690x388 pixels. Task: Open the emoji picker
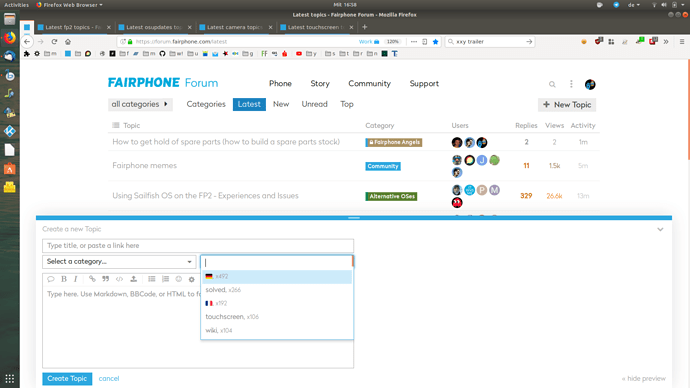(179, 279)
